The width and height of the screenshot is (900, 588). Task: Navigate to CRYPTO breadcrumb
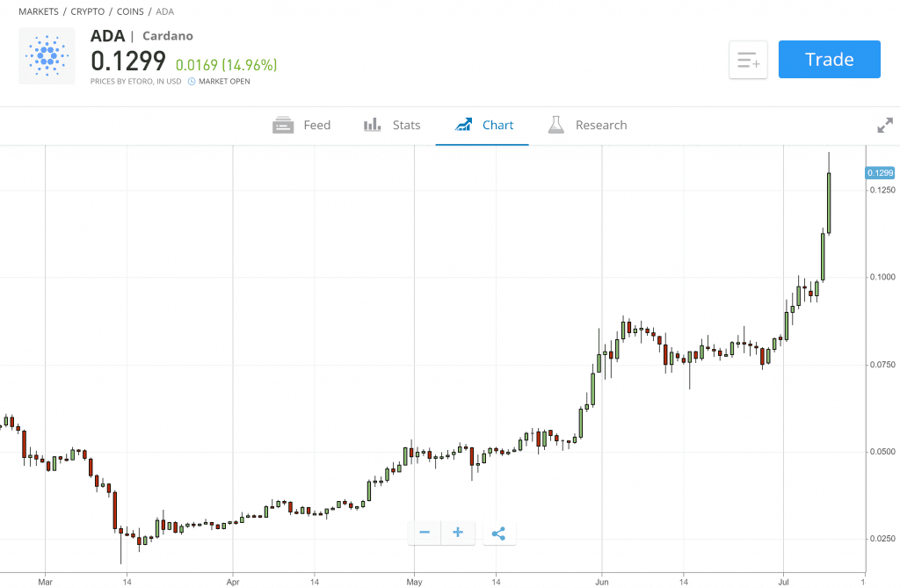tap(88, 12)
